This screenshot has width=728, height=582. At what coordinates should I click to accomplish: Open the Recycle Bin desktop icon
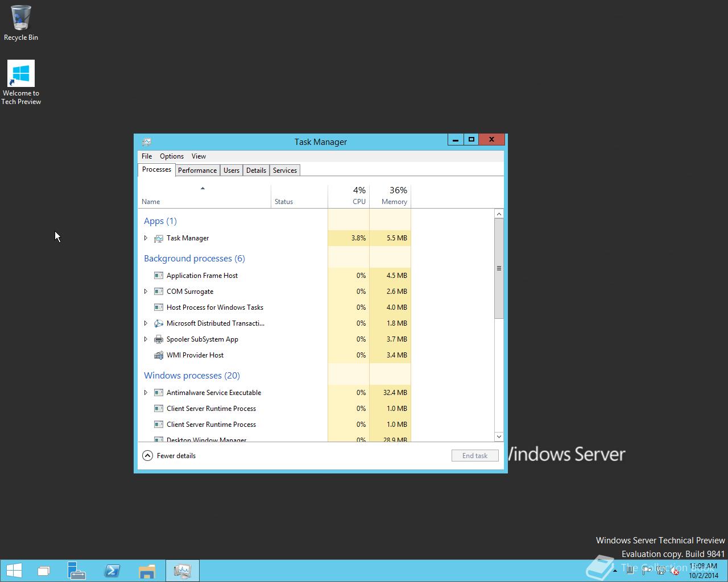[x=21, y=23]
